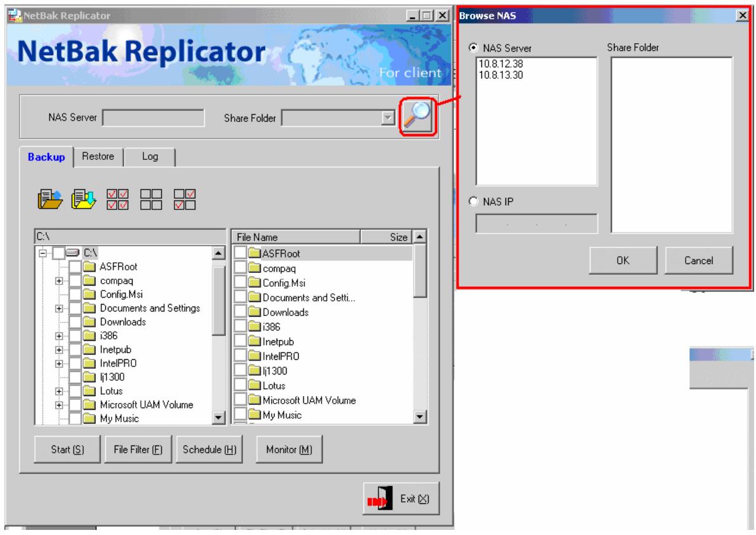Close the Browse NAS dialog
This screenshot has height=535, width=756.
tap(743, 15)
